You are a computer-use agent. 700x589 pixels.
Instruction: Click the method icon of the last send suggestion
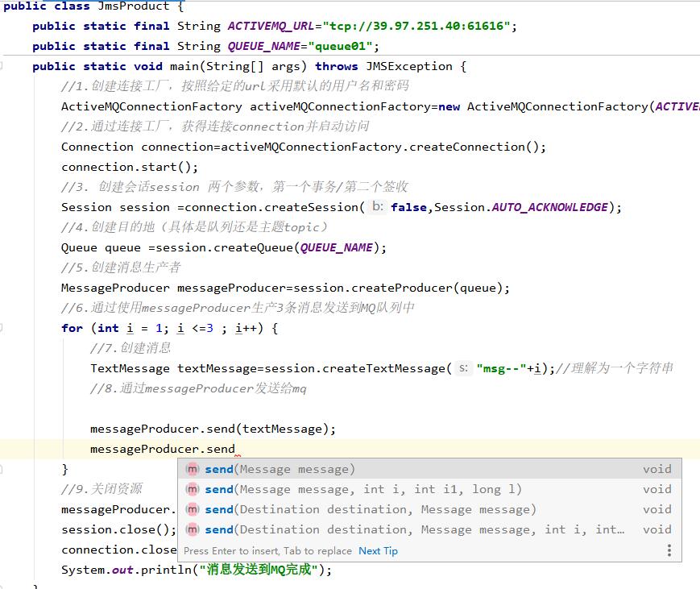click(x=192, y=529)
